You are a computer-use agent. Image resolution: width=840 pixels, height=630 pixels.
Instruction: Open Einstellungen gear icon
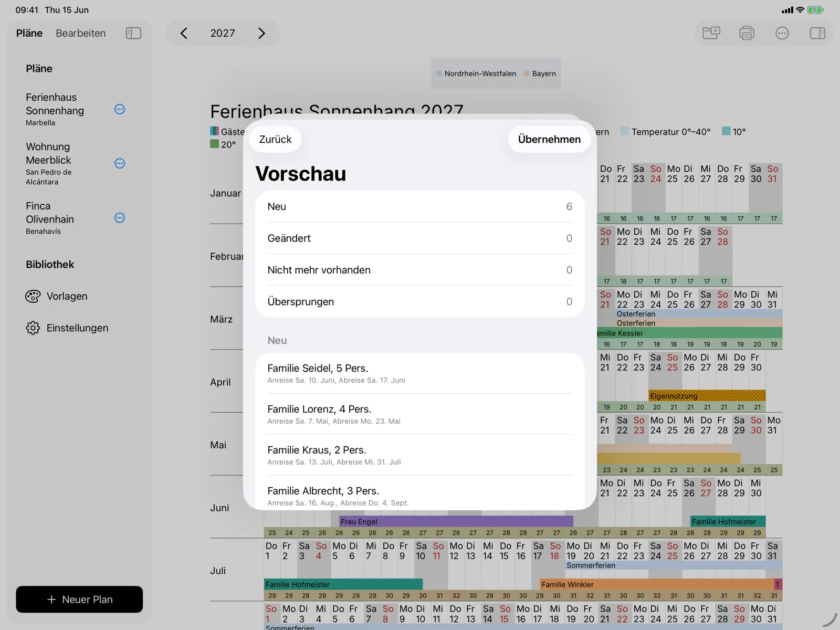[x=33, y=328]
